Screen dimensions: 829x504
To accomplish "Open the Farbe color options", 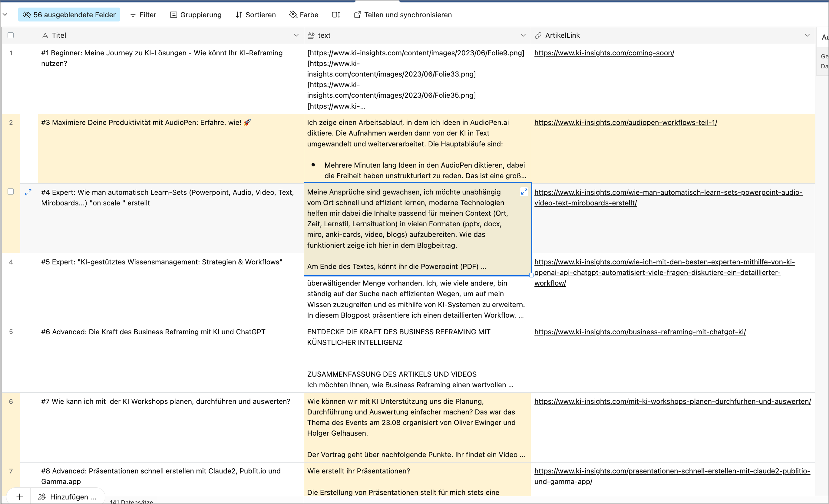I will click(x=304, y=15).
